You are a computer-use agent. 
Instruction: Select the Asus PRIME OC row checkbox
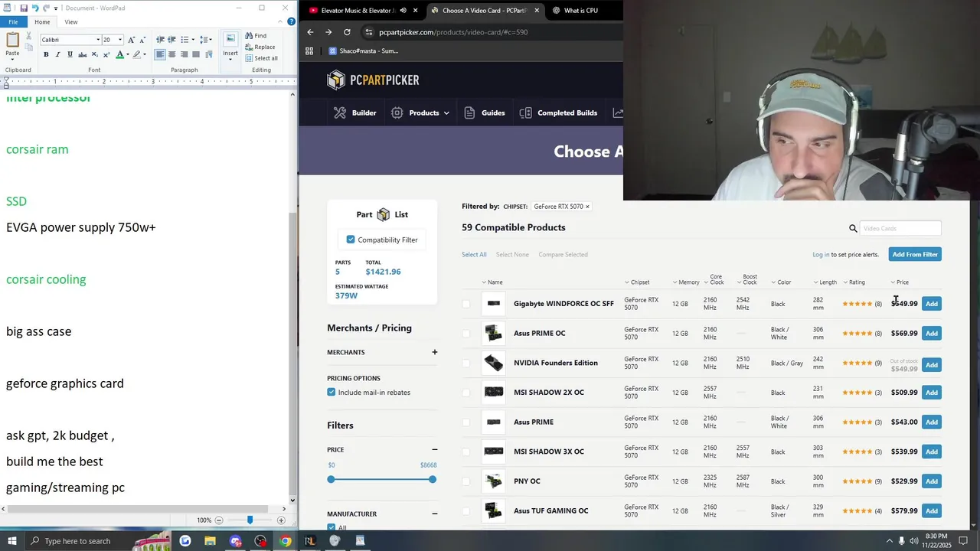465,334
